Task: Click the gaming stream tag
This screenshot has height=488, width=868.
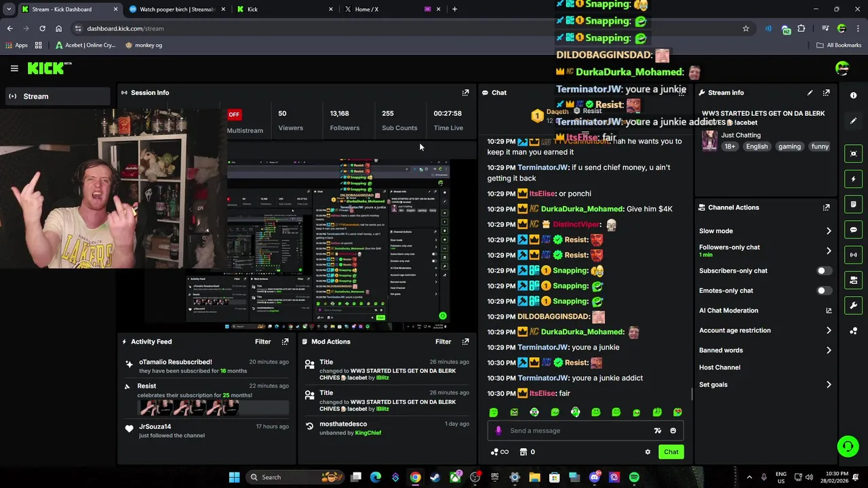Action: [x=789, y=146]
